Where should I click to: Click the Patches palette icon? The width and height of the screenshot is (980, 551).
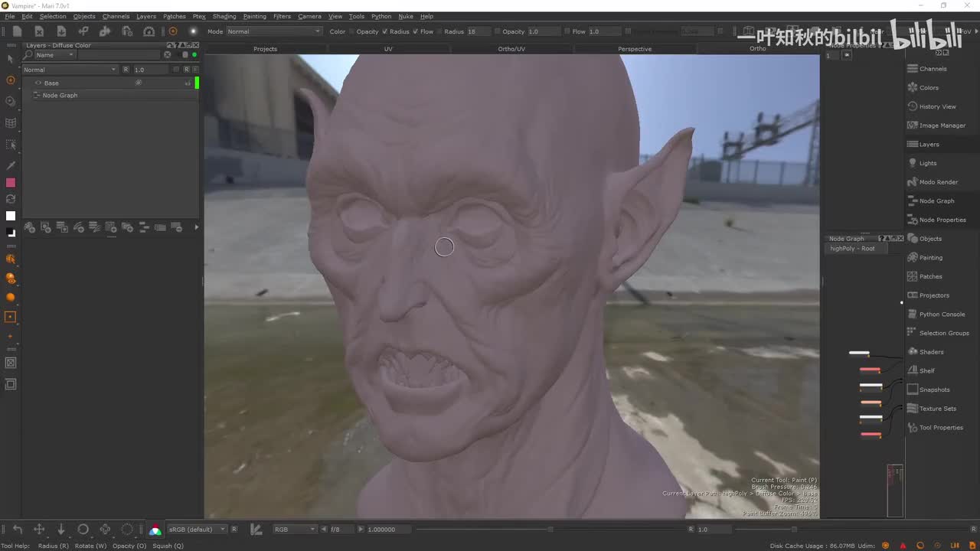[913, 276]
